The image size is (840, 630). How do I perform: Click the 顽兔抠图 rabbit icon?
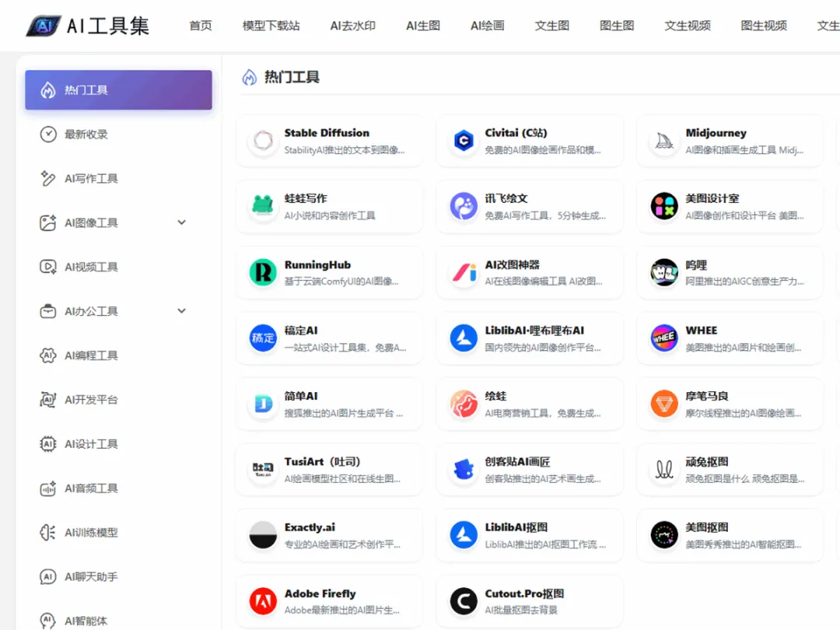pyautogui.click(x=664, y=469)
